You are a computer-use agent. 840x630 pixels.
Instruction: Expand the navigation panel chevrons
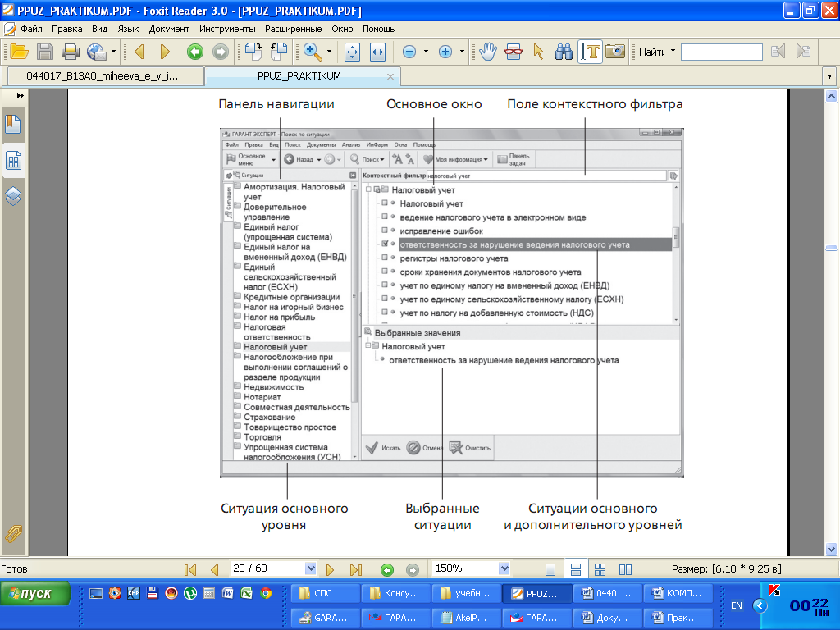click(x=20, y=95)
